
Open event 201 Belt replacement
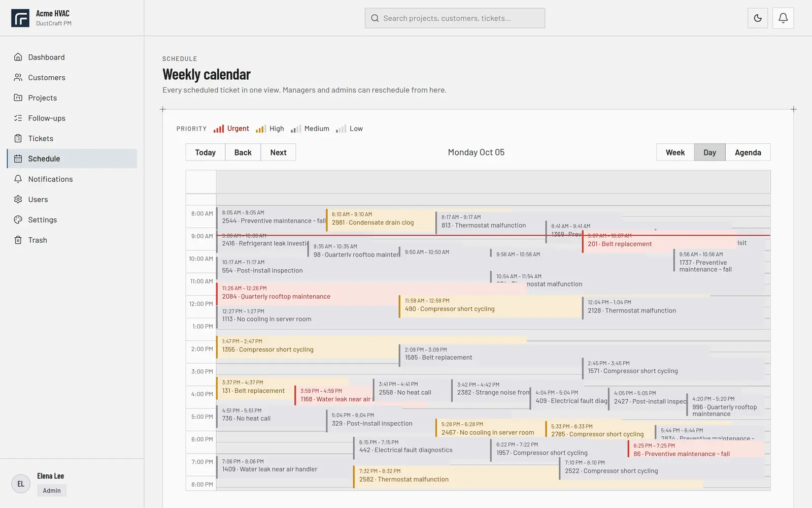[658, 242]
